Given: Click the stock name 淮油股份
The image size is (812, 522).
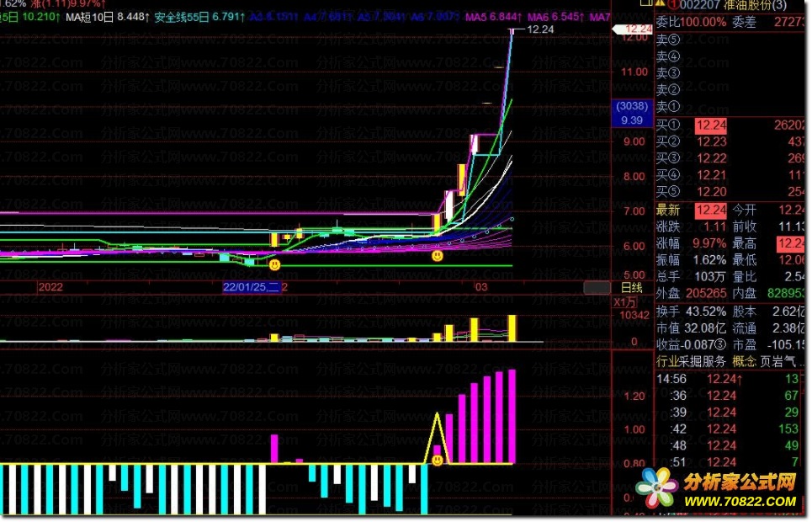Looking at the screenshot, I should [x=748, y=5].
